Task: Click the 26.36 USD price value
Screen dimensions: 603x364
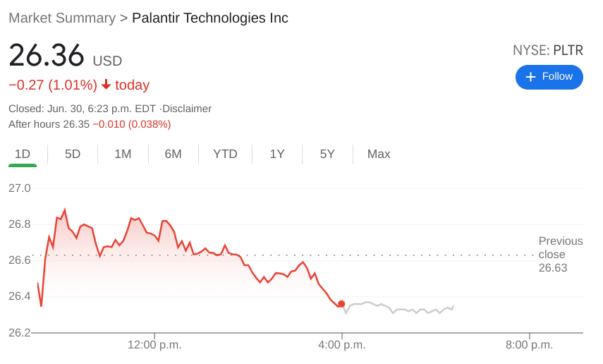Action: tap(47, 56)
